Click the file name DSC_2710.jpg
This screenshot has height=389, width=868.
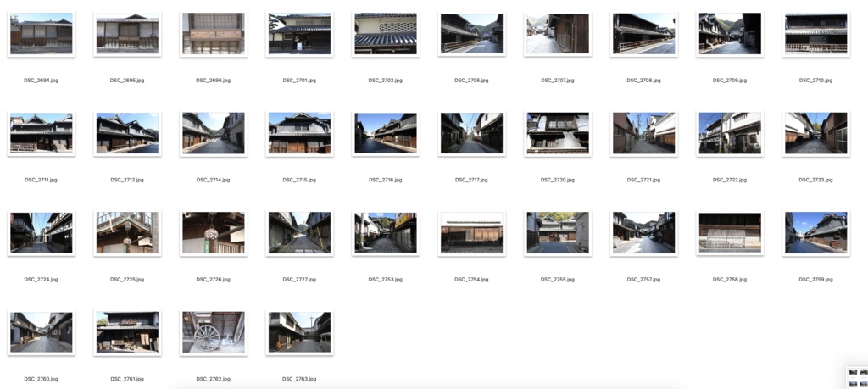(816, 81)
